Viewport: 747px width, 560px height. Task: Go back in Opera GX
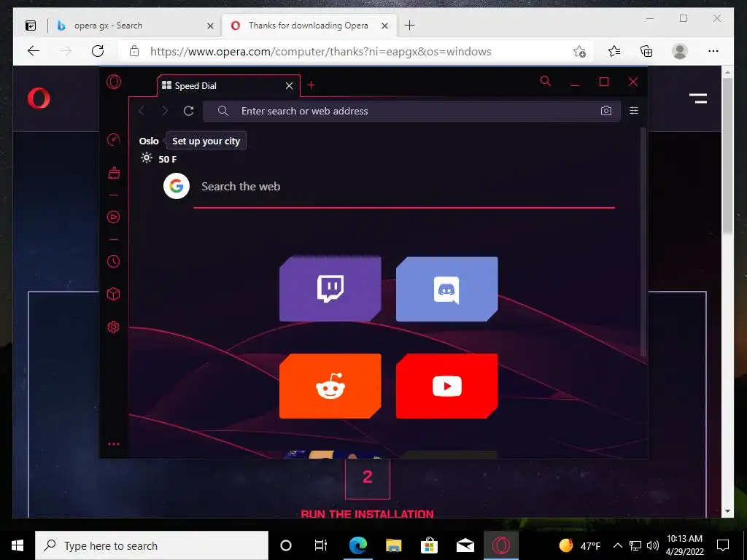click(142, 111)
